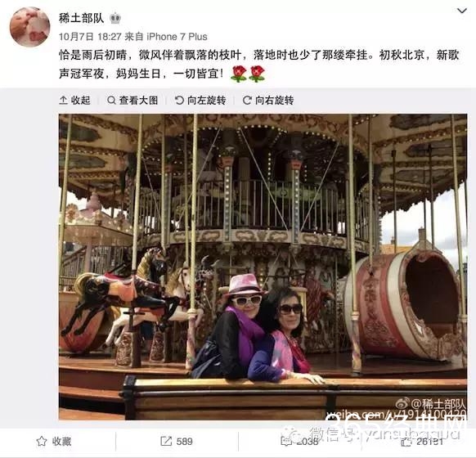The width and height of the screenshot is (476, 458).
Task: Click the repost icon showing 589
Action: [x=166, y=442]
